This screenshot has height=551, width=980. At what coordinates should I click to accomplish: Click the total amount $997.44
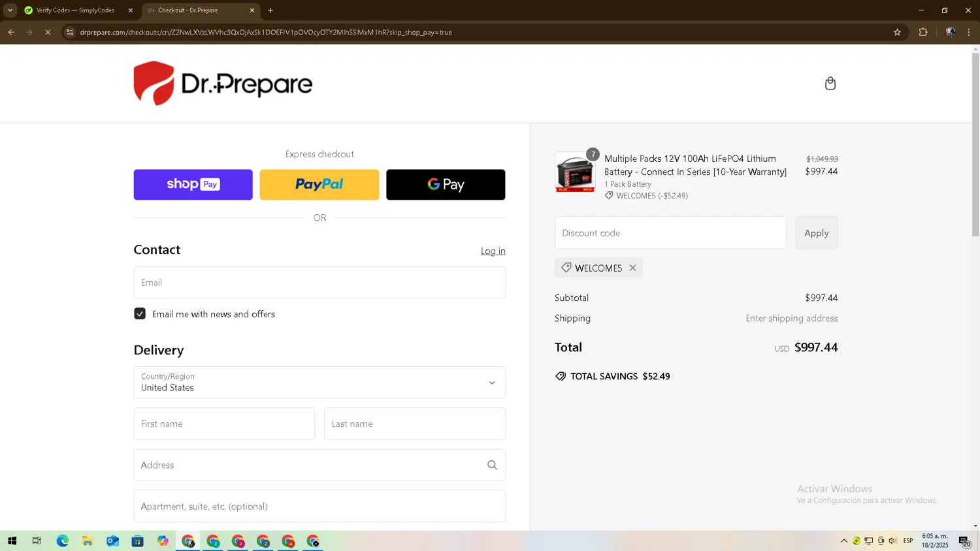coord(816,348)
